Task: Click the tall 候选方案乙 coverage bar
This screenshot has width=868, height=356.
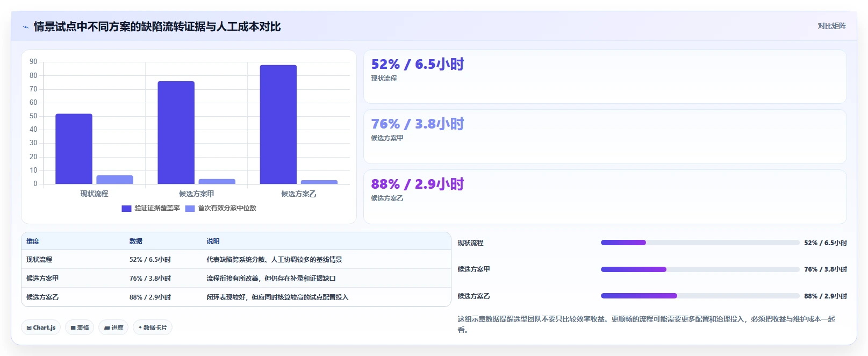Action: pos(278,125)
